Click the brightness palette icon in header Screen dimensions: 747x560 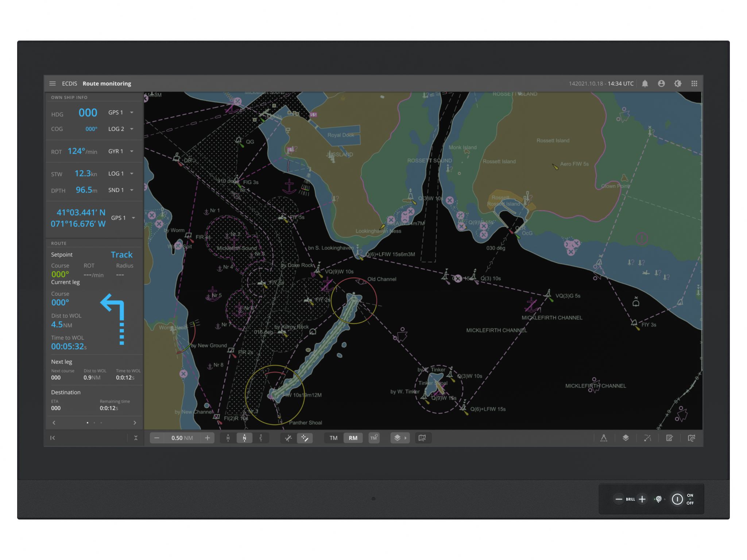tap(678, 83)
